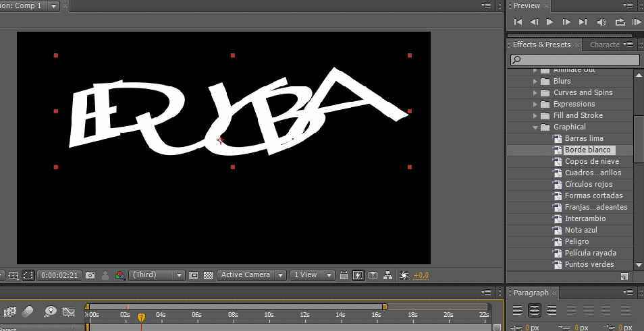Screen dimensions: 644x331
Task: Jump to first frame in Preview
Action: point(518,22)
